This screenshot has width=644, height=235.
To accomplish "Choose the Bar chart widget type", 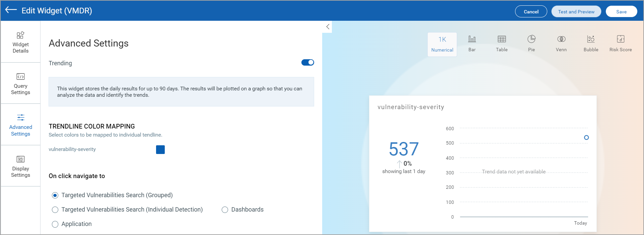I will [x=472, y=44].
